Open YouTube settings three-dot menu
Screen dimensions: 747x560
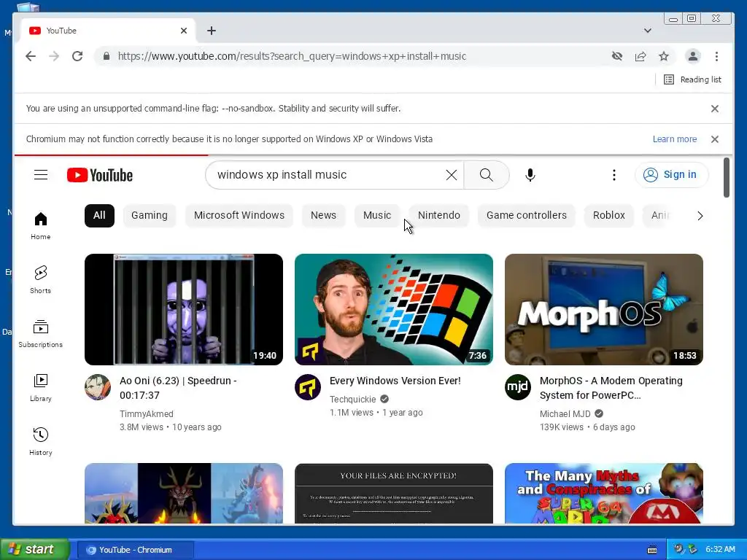click(x=614, y=175)
